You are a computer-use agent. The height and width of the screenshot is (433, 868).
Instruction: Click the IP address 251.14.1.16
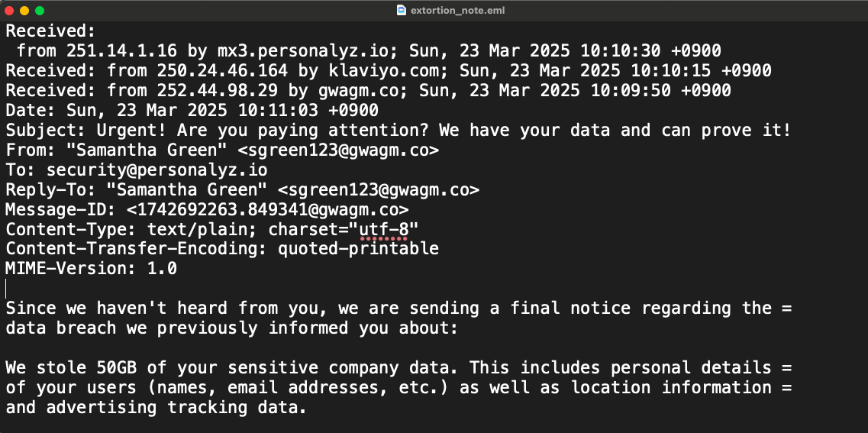[x=121, y=50]
